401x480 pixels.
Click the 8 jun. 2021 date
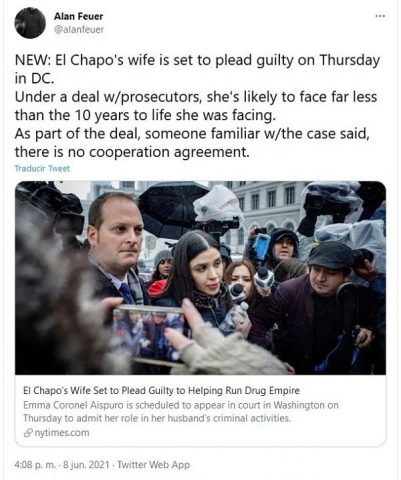pyautogui.click(x=86, y=465)
